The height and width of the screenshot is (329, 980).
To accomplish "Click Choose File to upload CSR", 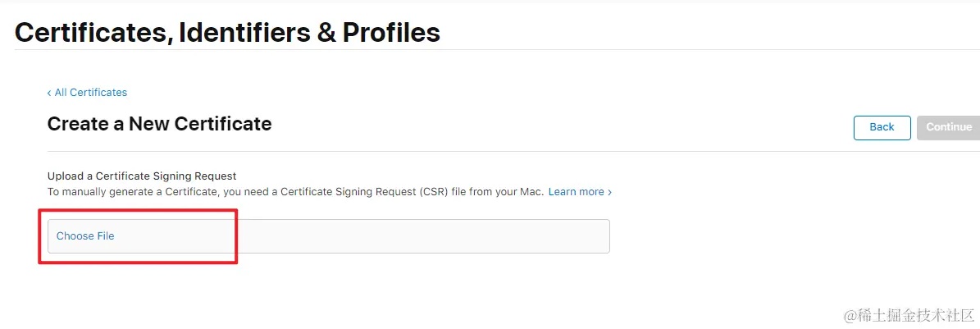I will click(x=85, y=236).
